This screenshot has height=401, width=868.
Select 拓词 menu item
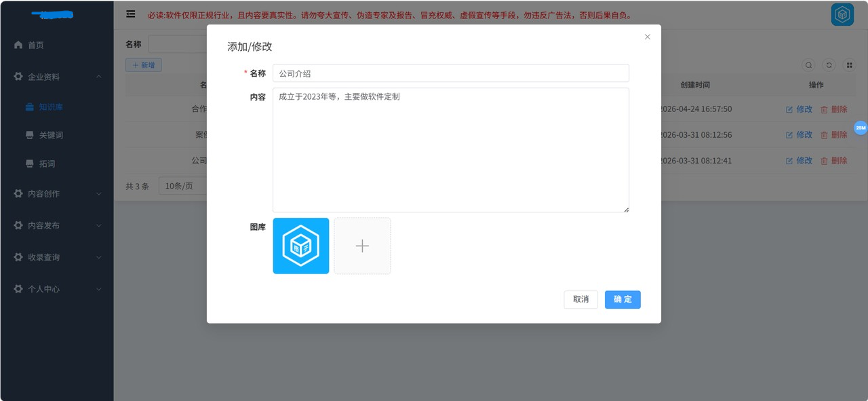tap(57, 164)
